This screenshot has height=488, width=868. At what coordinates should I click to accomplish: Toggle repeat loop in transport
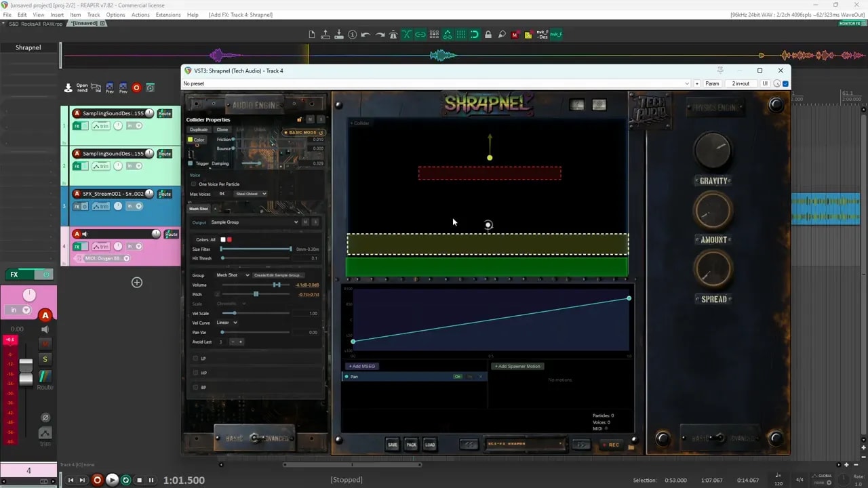[125, 480]
